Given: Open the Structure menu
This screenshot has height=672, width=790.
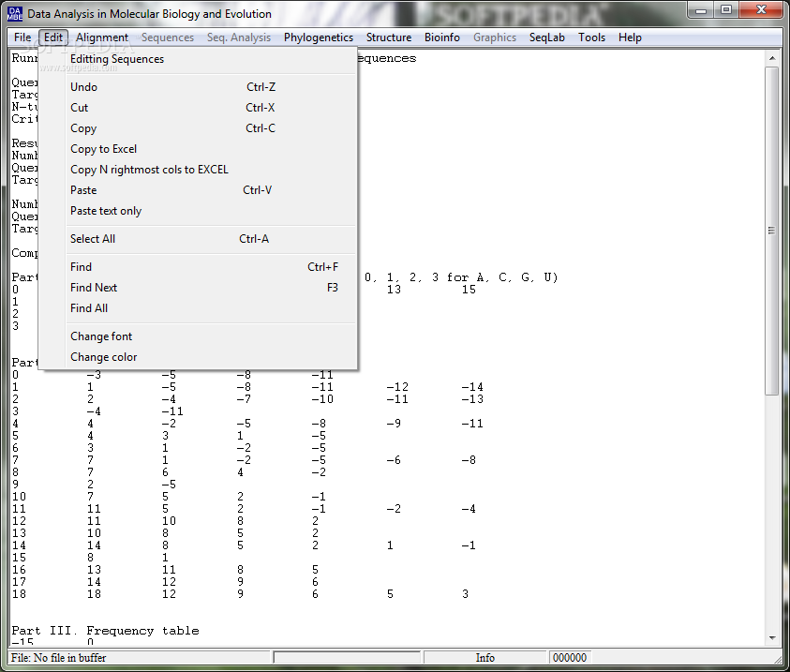Looking at the screenshot, I should tap(389, 37).
